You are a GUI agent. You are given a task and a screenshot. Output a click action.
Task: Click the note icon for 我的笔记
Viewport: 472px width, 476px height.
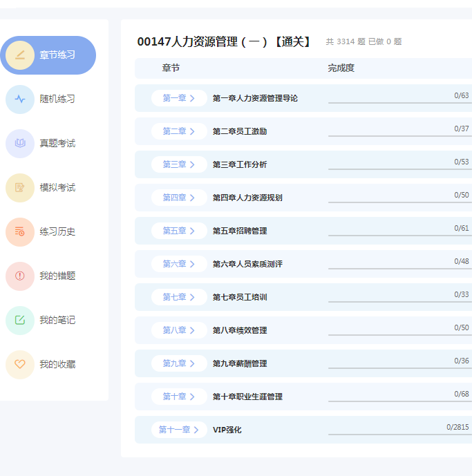(20, 321)
